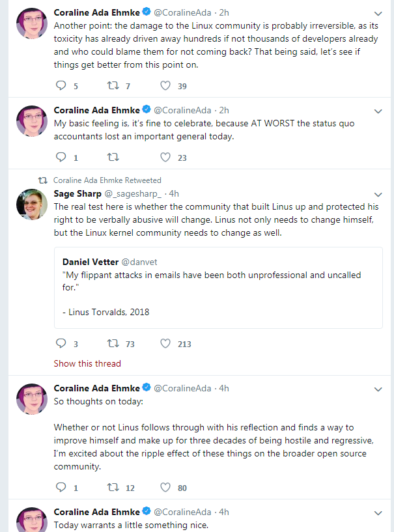394x532 pixels.
Task: Like the tweet with 39 likes
Action: coord(165,86)
